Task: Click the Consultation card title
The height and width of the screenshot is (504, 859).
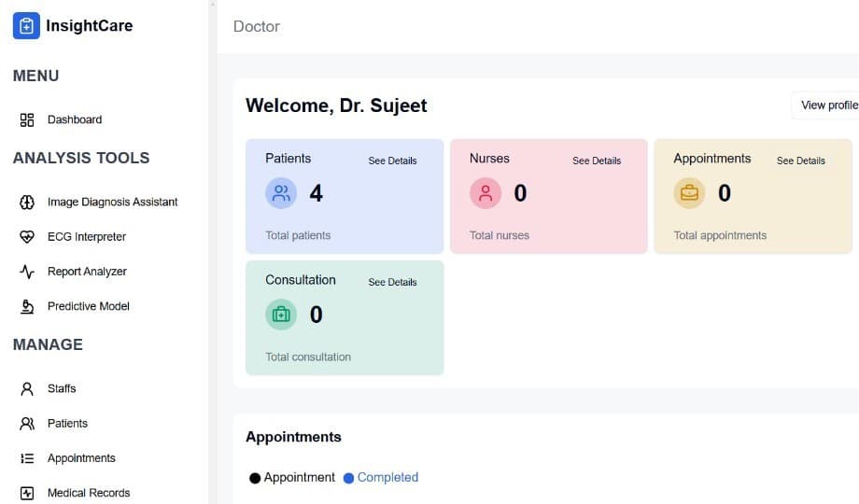Action: tap(301, 280)
